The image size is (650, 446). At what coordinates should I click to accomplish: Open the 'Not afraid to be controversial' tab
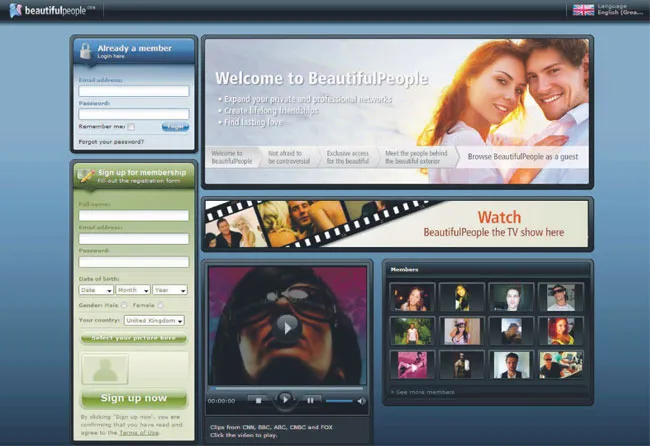[x=289, y=157]
